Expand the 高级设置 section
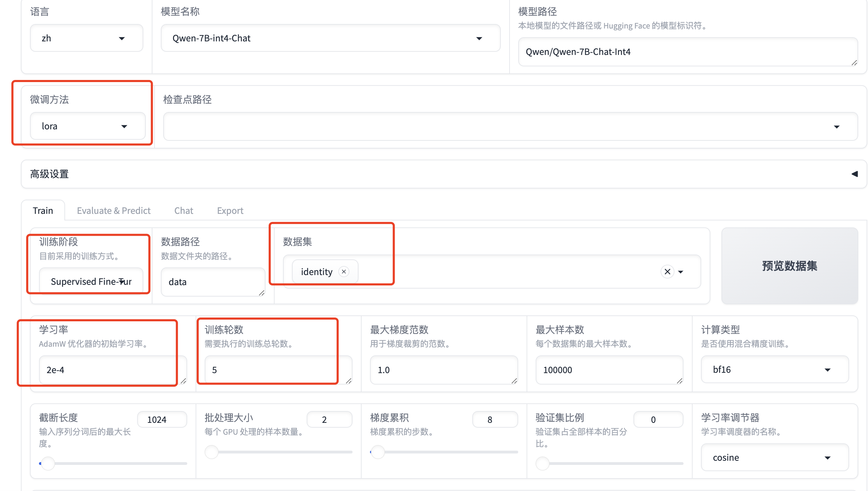868x491 pixels. [854, 174]
